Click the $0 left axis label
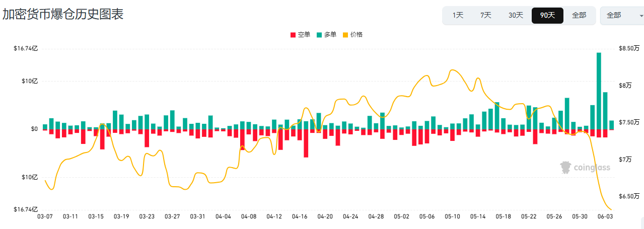This screenshot has height=229, width=644. coord(34,129)
